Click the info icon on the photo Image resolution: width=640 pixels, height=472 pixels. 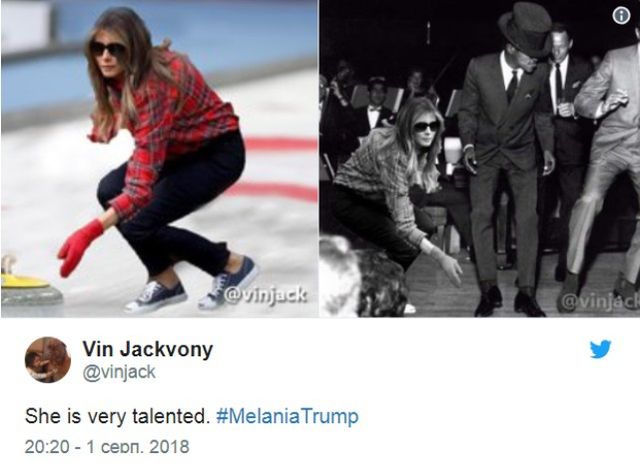pyautogui.click(x=621, y=15)
